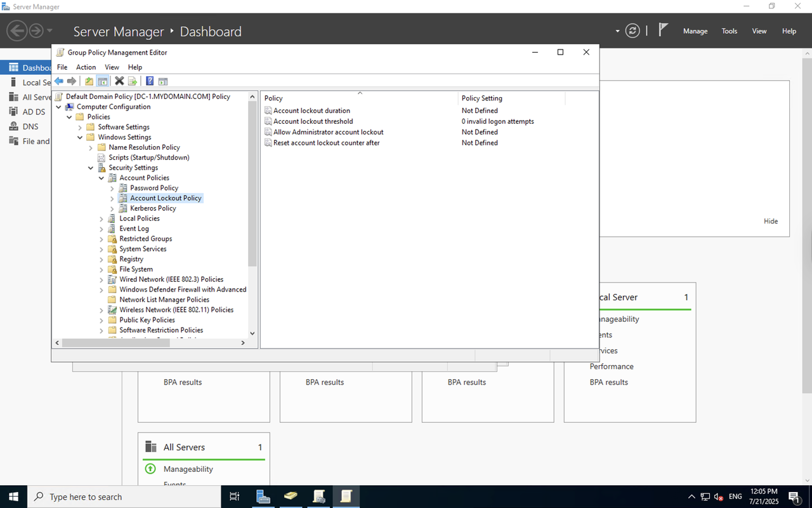Open the Help menu in Group Policy Editor
This screenshot has height=508, width=812.
135,67
